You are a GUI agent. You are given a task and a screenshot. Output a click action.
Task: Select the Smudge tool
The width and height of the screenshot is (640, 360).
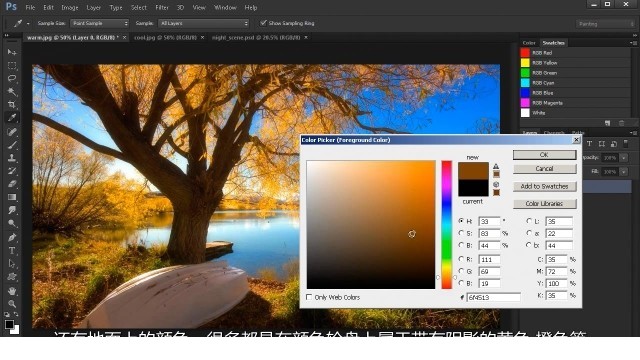coord(12,210)
